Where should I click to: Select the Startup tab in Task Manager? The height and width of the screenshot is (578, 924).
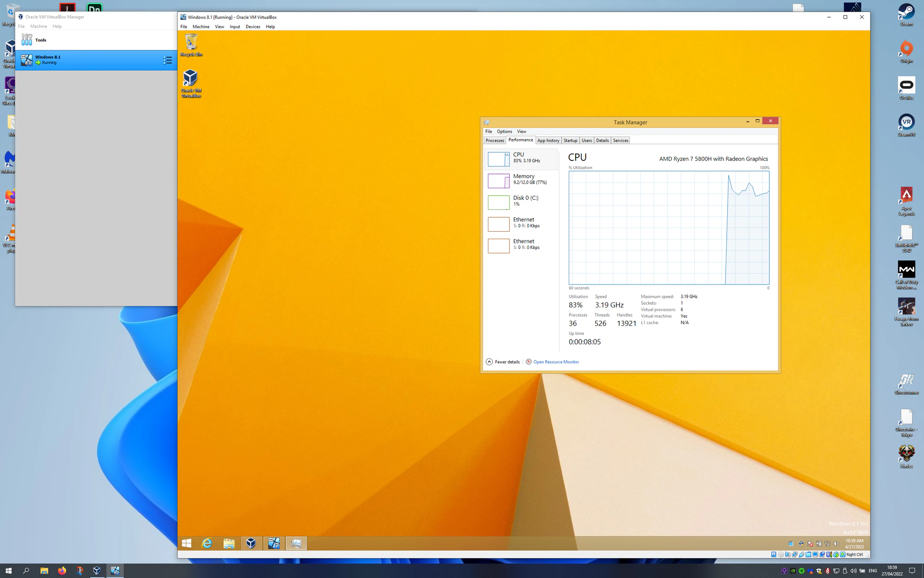click(570, 141)
